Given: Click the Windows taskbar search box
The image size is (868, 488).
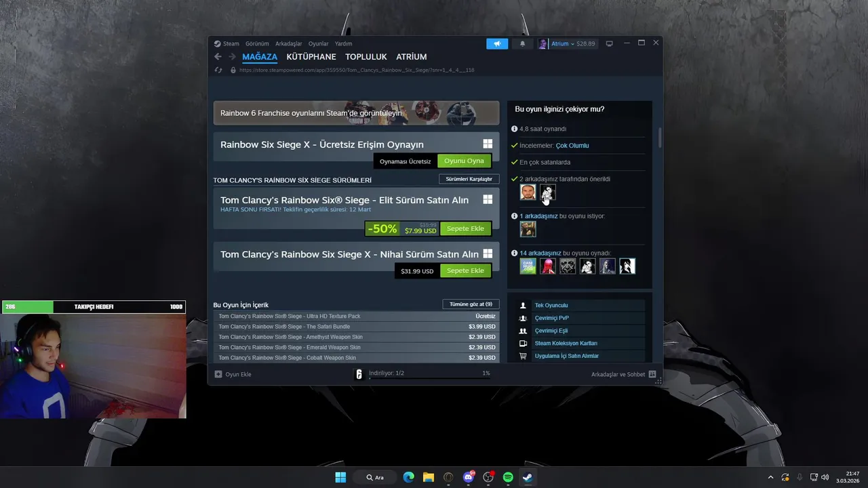Looking at the screenshot, I should tap(375, 477).
